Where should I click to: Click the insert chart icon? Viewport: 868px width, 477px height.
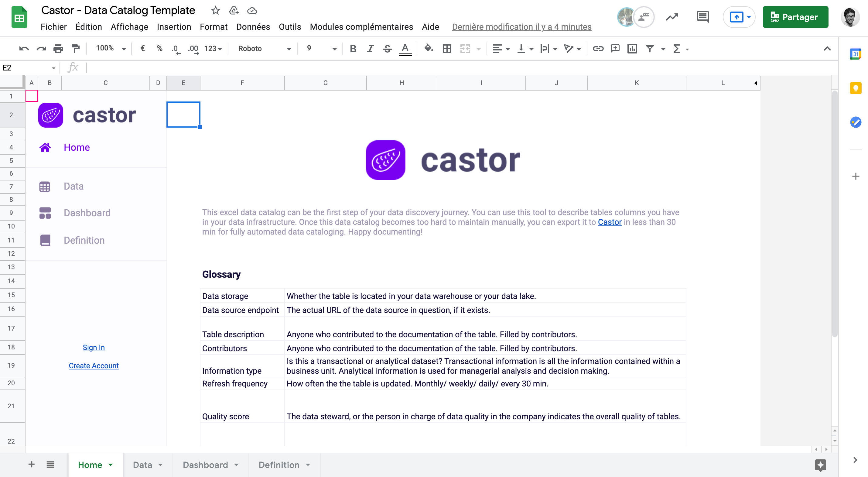pos(632,49)
